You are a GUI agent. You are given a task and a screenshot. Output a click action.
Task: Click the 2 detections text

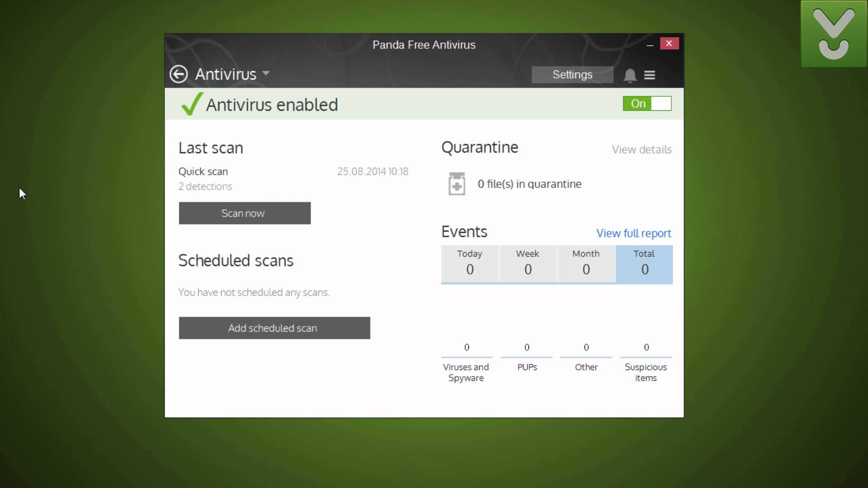click(205, 186)
